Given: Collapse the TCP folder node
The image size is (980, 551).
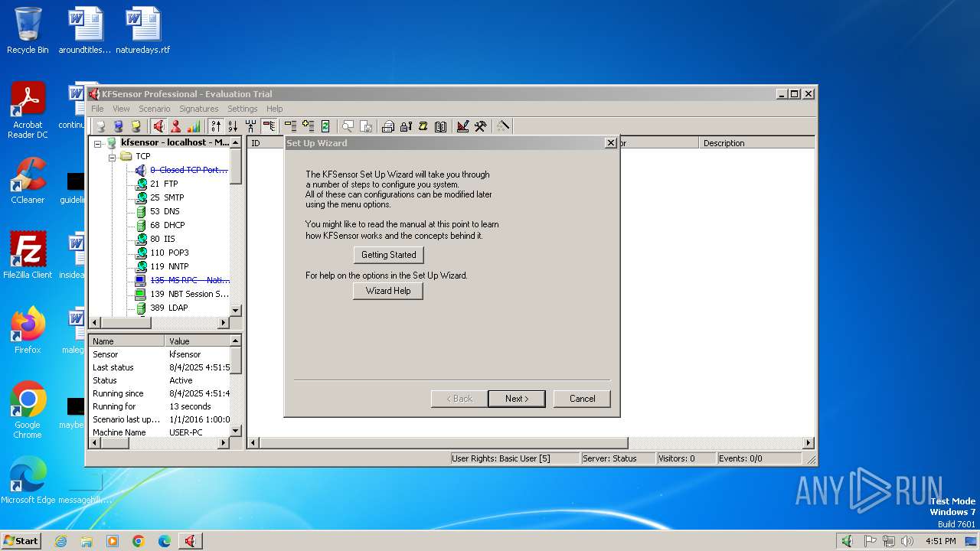Looking at the screenshot, I should point(112,157).
